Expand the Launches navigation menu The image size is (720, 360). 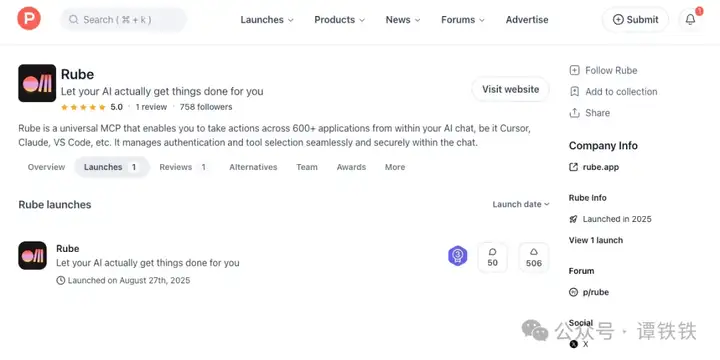coord(267,20)
